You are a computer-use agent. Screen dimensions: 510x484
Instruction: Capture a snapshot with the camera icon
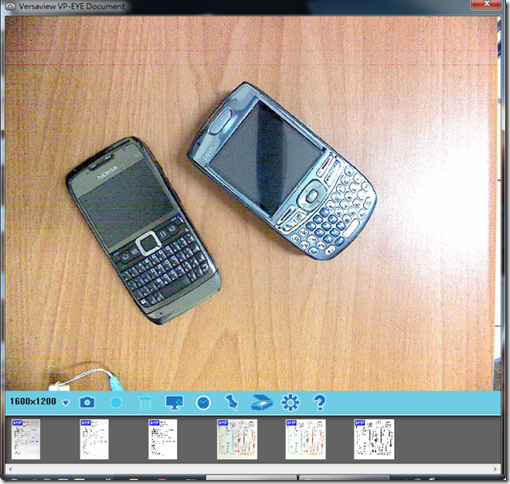tap(87, 402)
